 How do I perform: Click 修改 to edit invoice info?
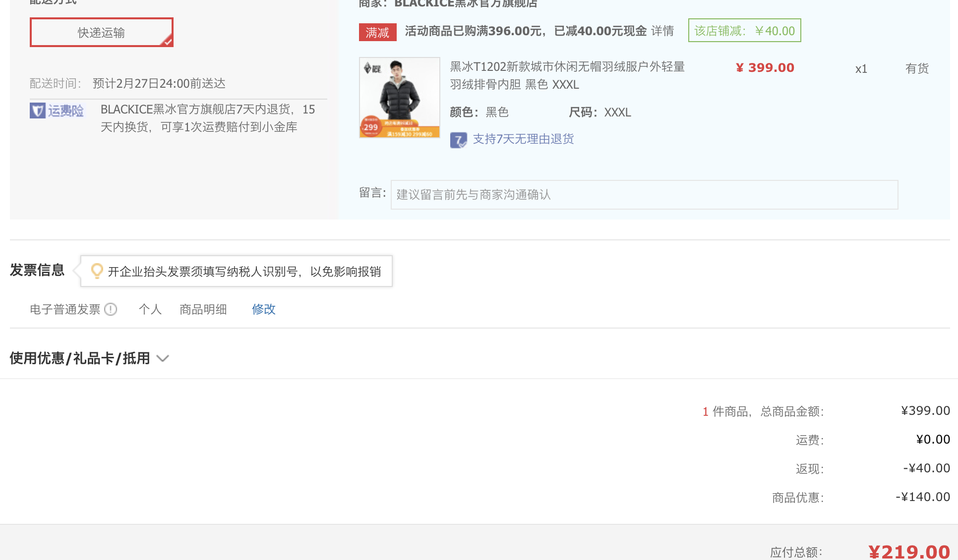click(264, 309)
